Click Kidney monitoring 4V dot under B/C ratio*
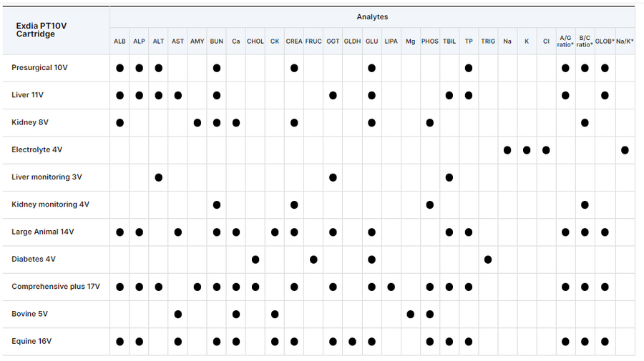 (x=585, y=205)
